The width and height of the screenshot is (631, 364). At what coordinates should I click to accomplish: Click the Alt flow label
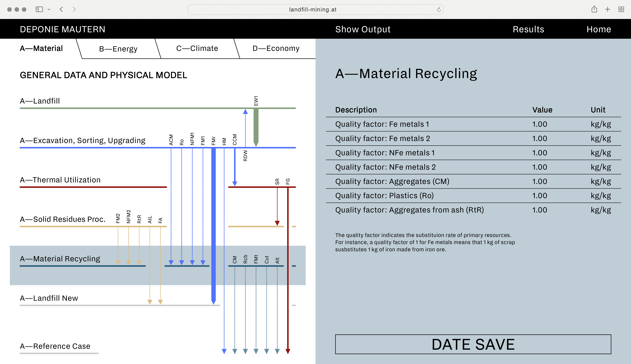pyautogui.click(x=277, y=260)
